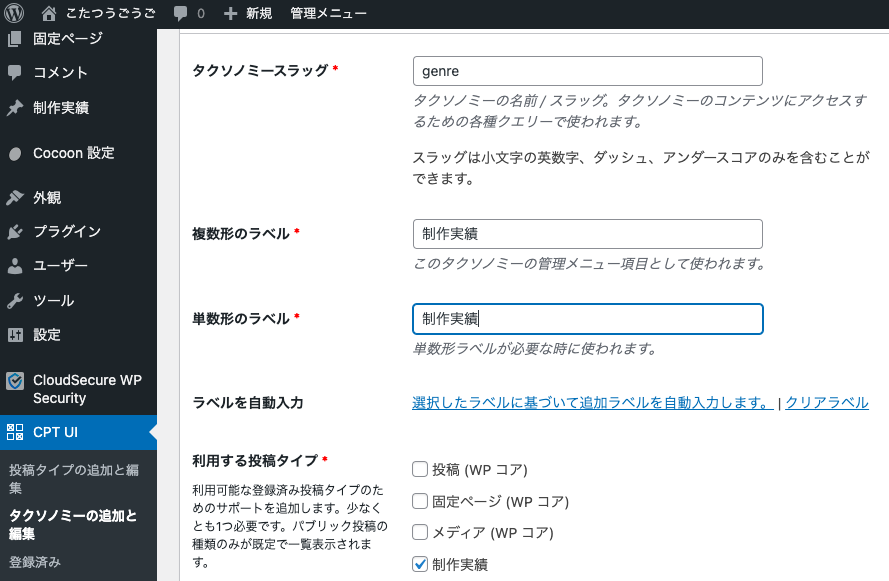Check the 固定ページ (WP コア) checkbox

point(420,501)
